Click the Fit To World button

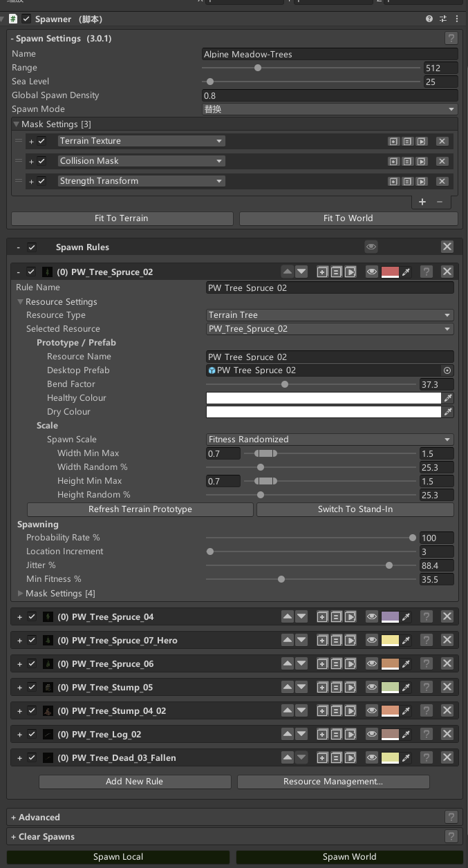coord(348,218)
